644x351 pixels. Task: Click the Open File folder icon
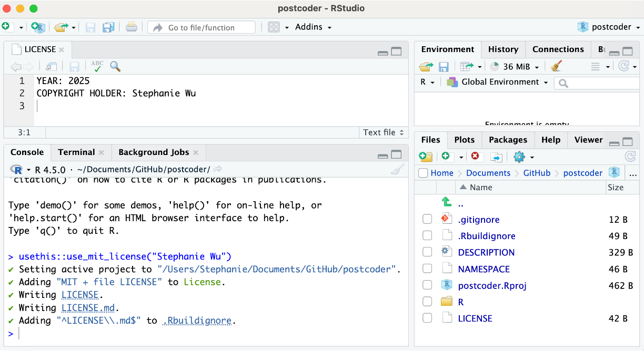point(62,27)
